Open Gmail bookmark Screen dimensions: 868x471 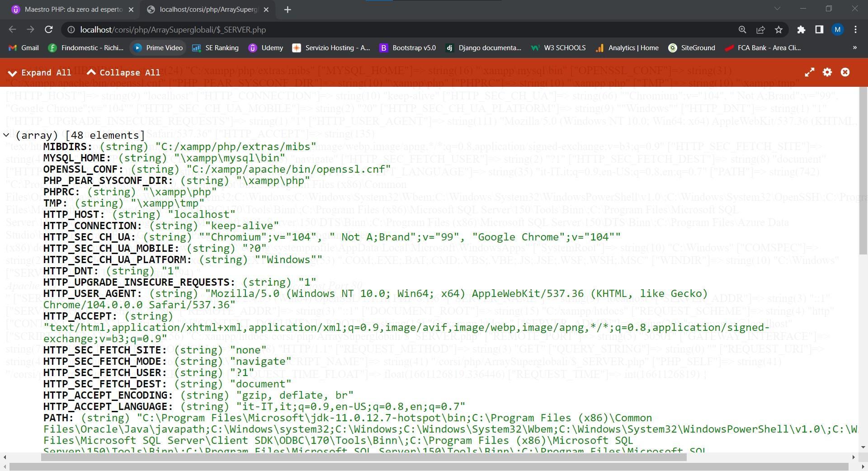click(24, 48)
